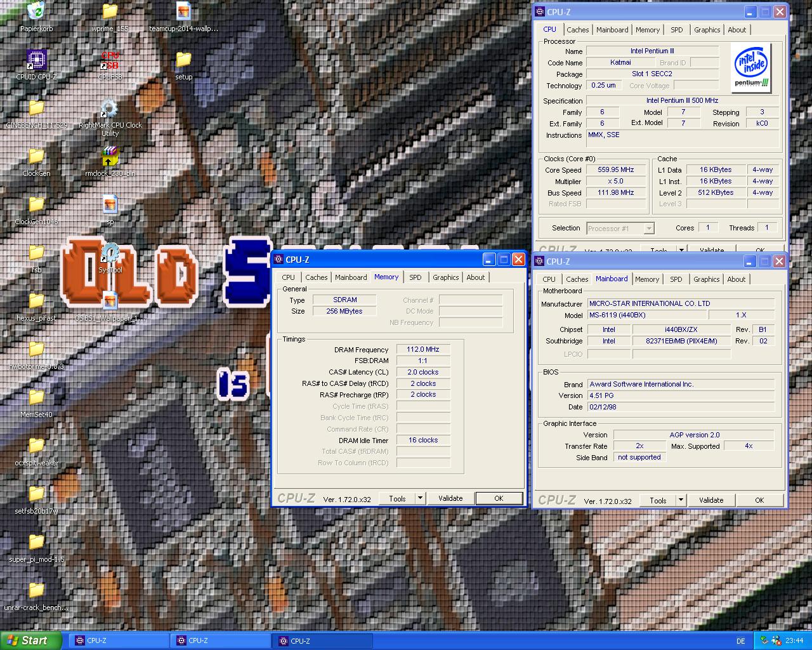Launch RightMark CPU Clock Utility shortcut
The height and width of the screenshot is (650, 812).
[110, 108]
